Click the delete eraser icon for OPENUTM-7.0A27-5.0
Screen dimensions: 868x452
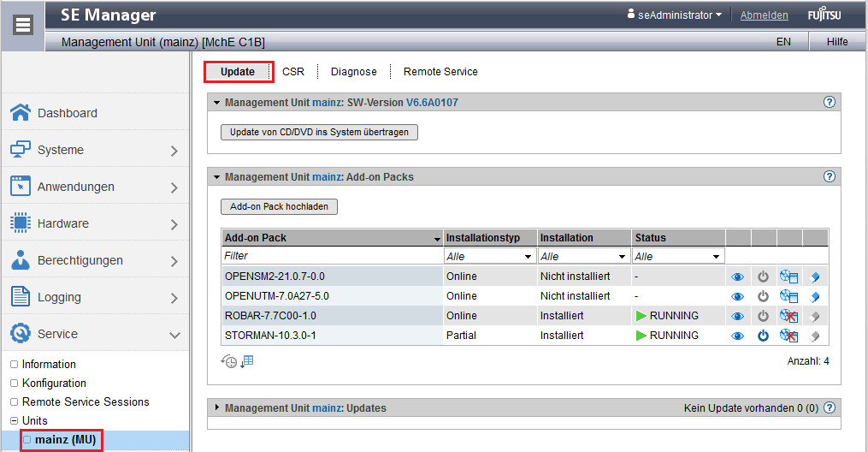815,296
